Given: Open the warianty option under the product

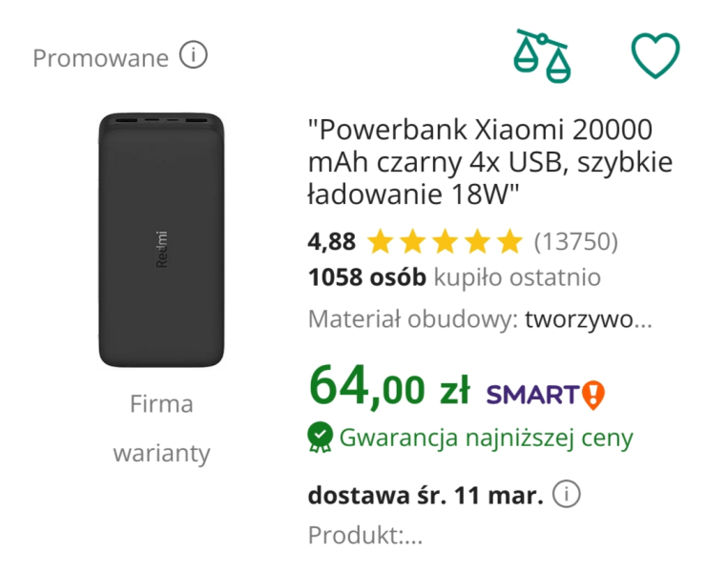Looking at the screenshot, I should [161, 453].
